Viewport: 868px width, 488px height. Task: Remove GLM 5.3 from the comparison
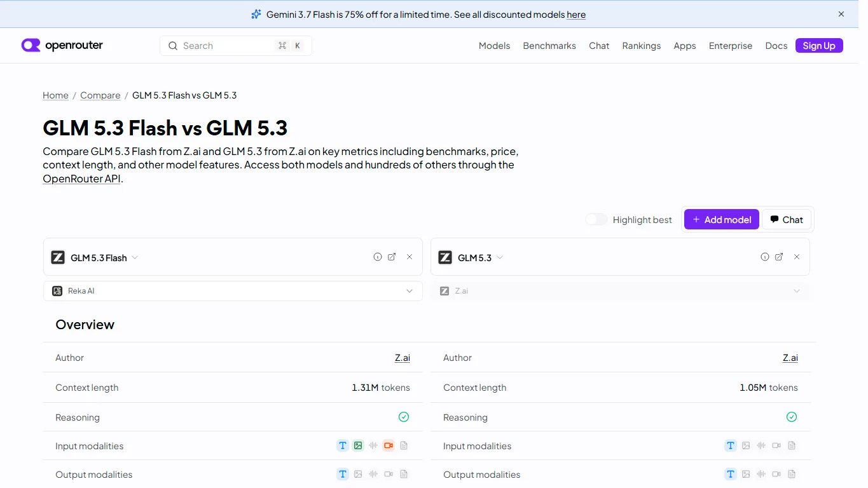click(x=797, y=257)
